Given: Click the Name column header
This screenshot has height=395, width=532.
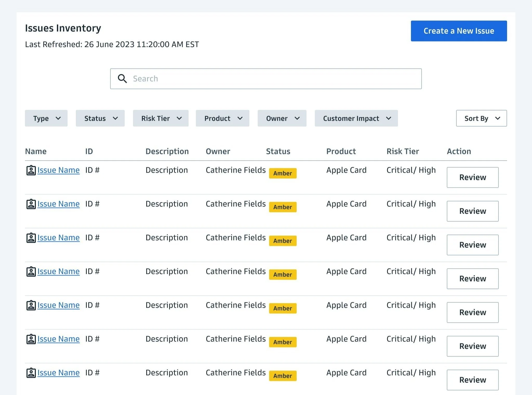Looking at the screenshot, I should 36,151.
